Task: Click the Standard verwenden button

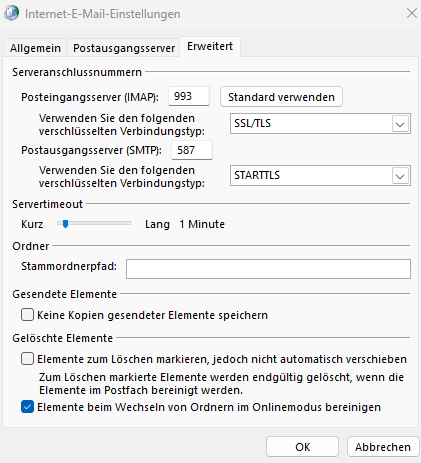Action: [281, 97]
